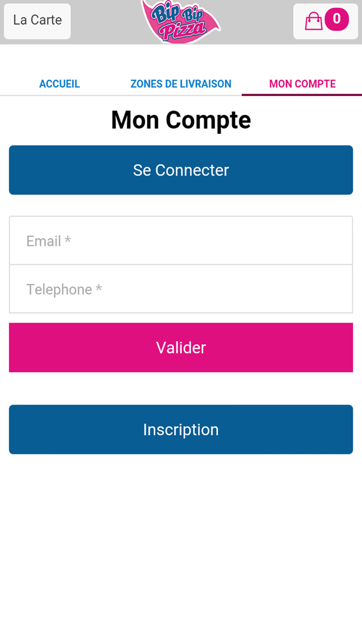Go to Zones de Livraison tab
The image size is (362, 644).
(180, 84)
